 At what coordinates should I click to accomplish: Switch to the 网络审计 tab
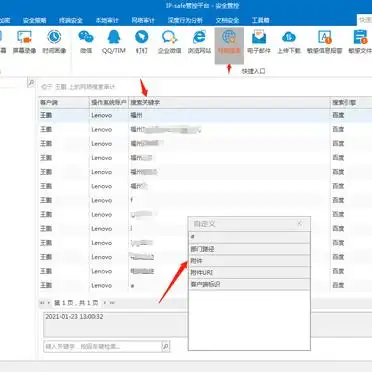143,20
